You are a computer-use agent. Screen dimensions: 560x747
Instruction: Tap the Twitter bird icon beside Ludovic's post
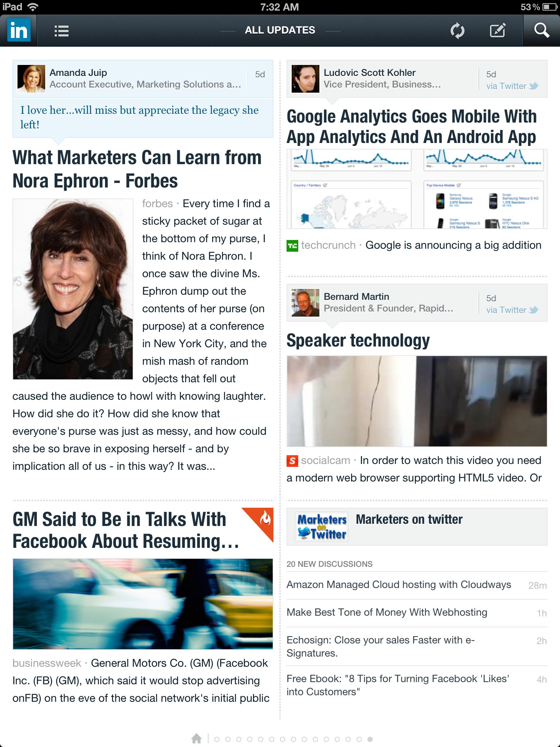[x=534, y=86]
